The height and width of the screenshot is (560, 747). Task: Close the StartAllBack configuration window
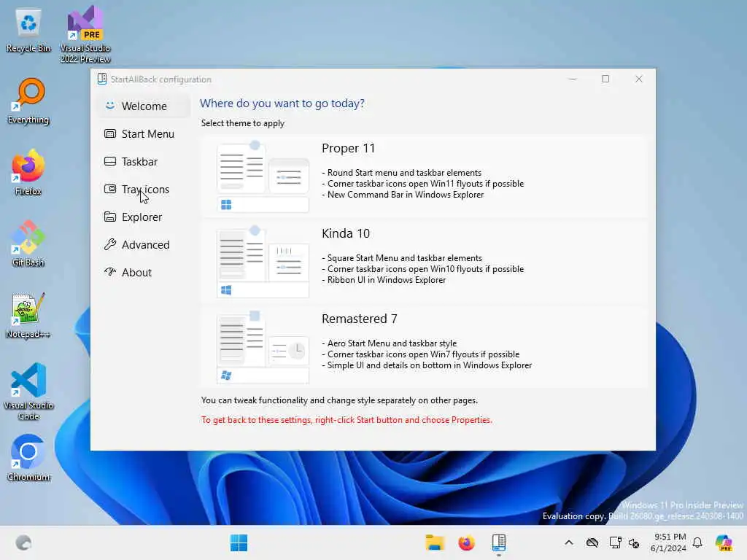(x=639, y=79)
